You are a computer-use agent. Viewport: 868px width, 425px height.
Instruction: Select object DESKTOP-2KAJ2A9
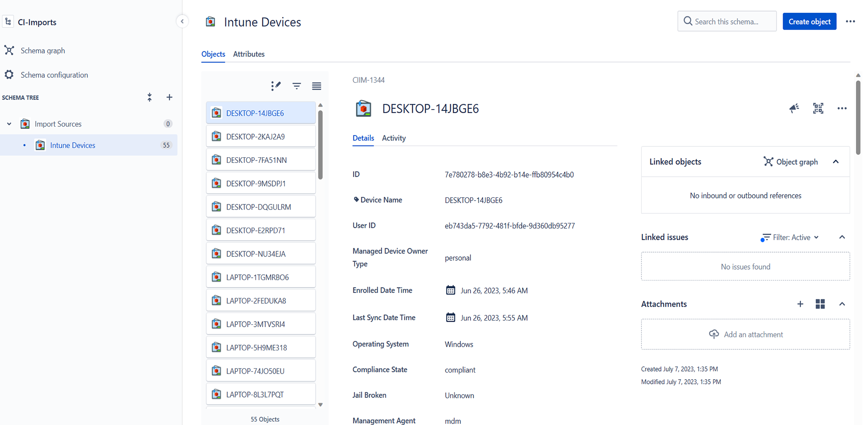click(x=261, y=136)
